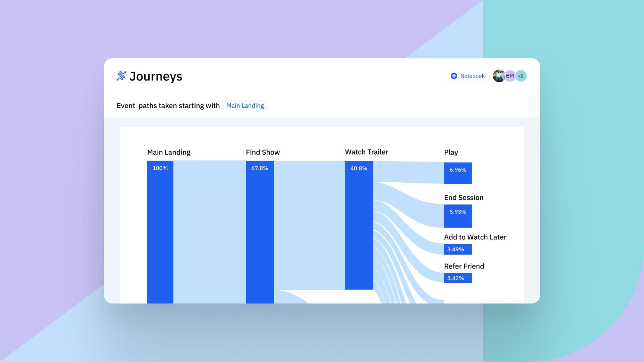Click the Find Show column label
644x362 pixels.
pos(263,153)
